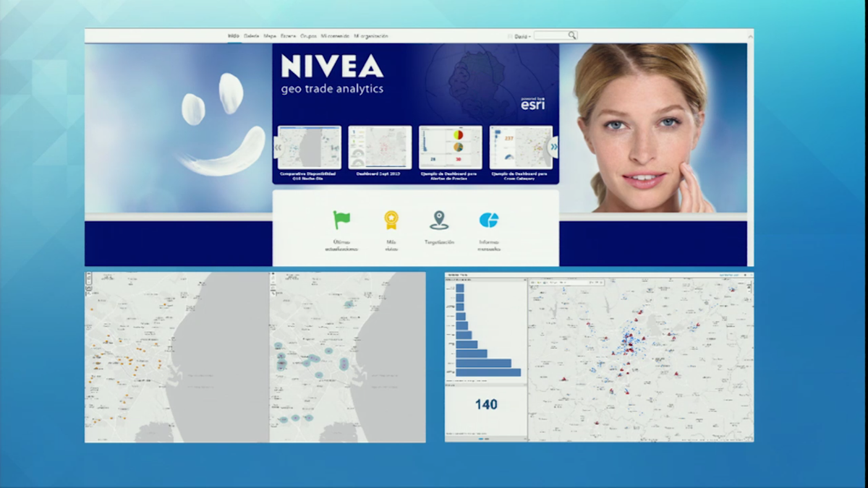Click the esri logo
Screen dimensions: 868x488
(532, 104)
